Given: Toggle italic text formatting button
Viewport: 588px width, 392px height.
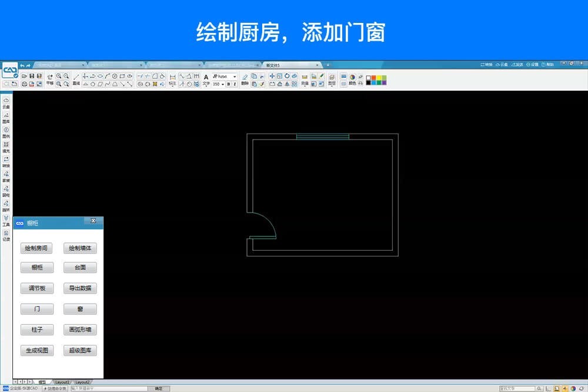Looking at the screenshot, I should tap(235, 84).
